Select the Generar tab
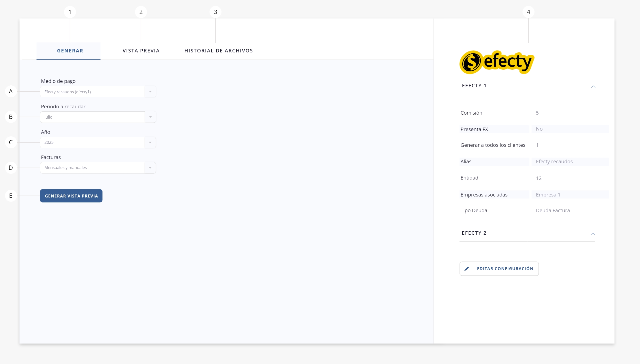Viewport: 640px width, 364px height. click(x=70, y=51)
